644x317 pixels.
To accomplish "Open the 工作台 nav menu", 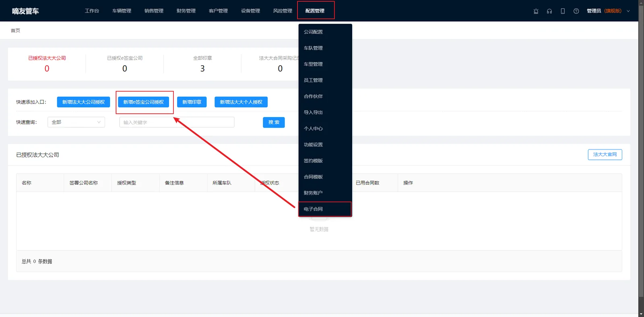I will [x=92, y=11].
